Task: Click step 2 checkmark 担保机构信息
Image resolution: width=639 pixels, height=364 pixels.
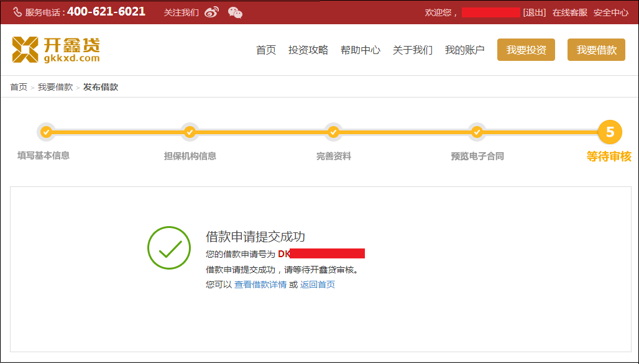Action: [190, 132]
